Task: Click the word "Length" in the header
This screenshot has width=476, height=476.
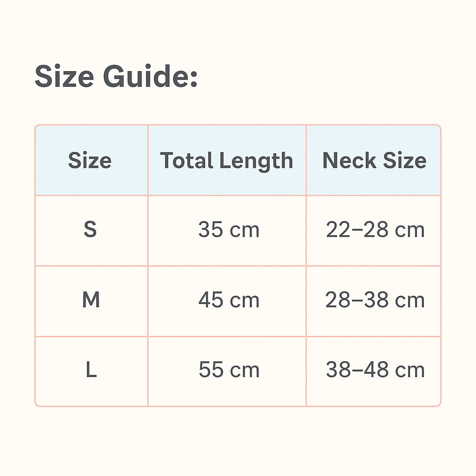Action: (256, 162)
